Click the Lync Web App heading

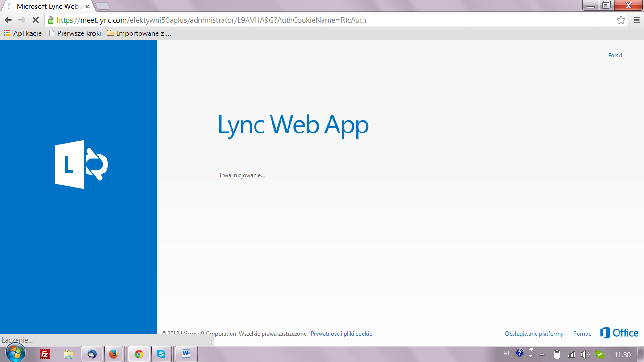(293, 125)
